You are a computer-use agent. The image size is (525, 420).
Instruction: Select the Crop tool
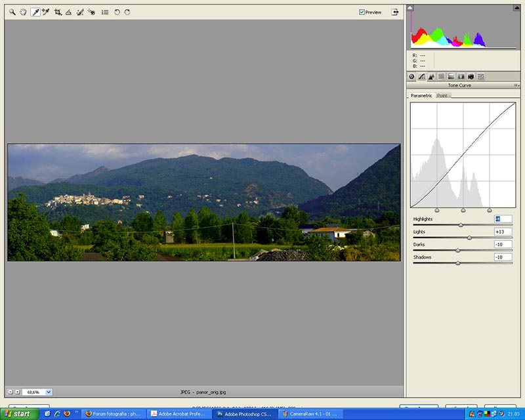[58, 11]
